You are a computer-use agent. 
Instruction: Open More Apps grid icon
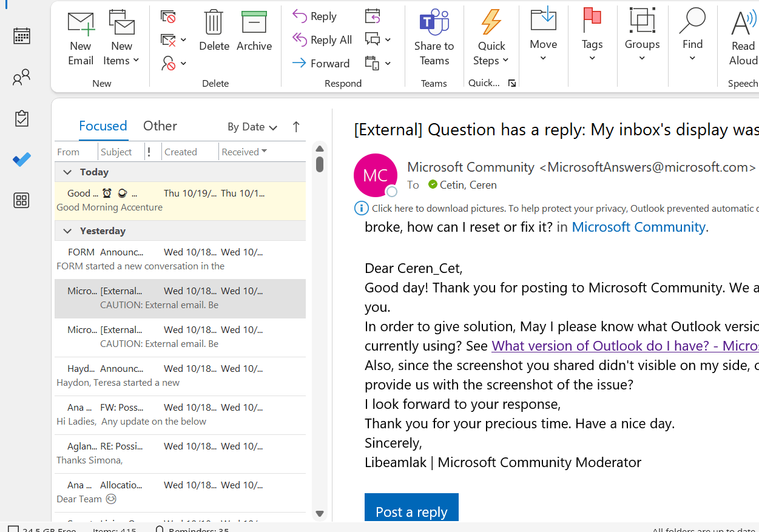[22, 201]
